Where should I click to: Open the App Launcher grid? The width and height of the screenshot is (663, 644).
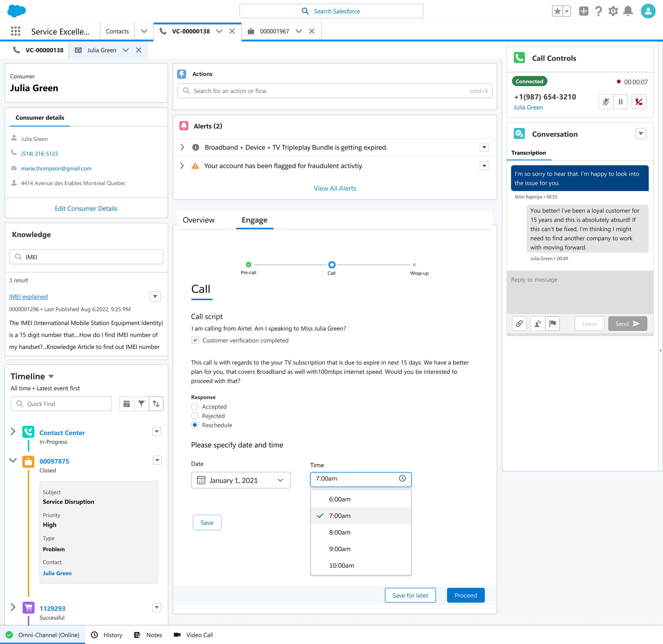pos(16,31)
